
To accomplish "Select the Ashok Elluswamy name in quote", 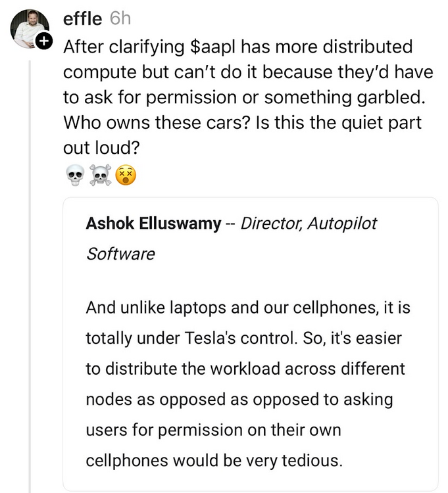I will click(x=153, y=223).
